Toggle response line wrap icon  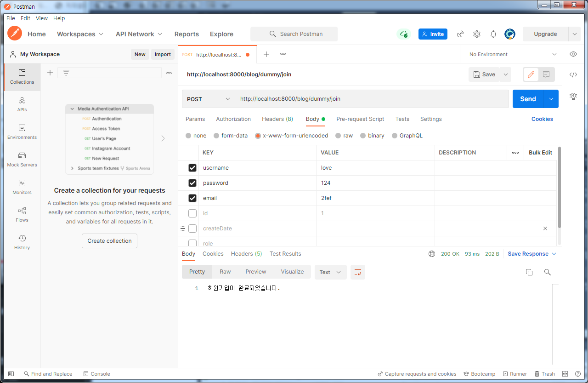[x=358, y=272]
